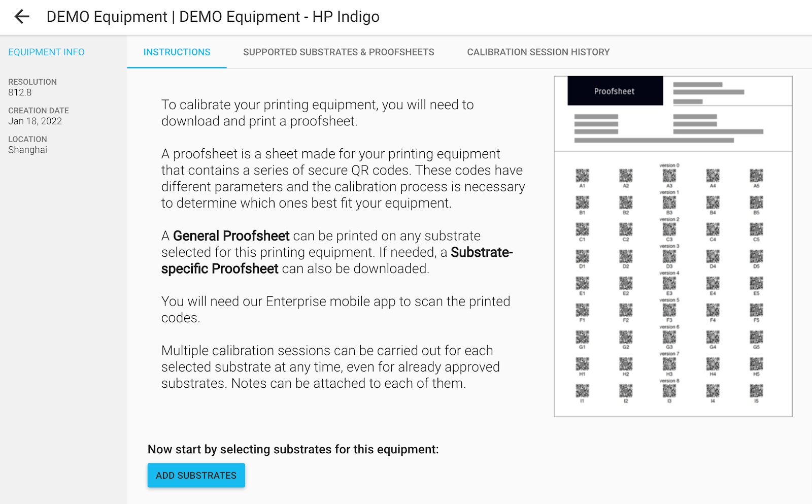Click the bold General Proofsheet text
The width and height of the screenshot is (812, 504).
pyautogui.click(x=231, y=236)
